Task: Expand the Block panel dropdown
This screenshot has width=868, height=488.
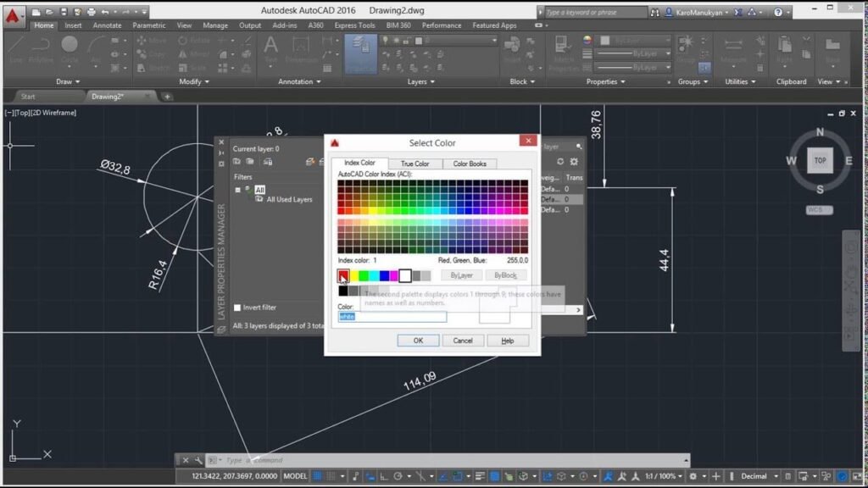Action: click(x=522, y=82)
